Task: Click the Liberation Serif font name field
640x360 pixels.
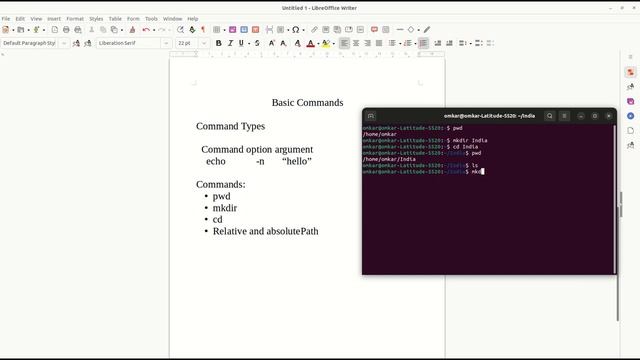Action: point(129,43)
